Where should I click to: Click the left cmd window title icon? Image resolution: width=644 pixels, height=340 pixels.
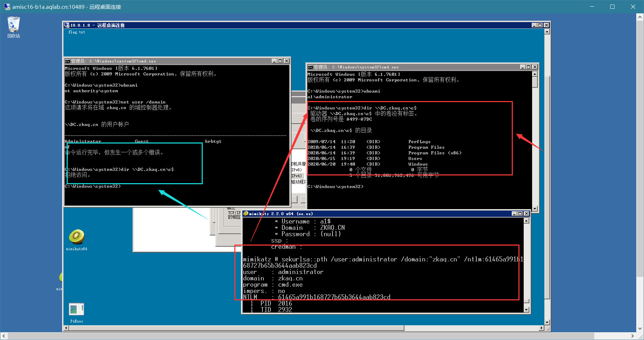pos(67,61)
